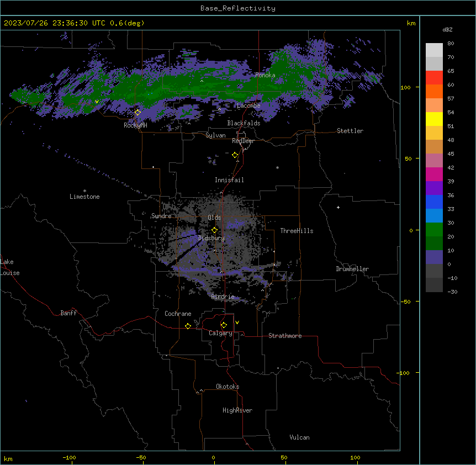This screenshot has height=465, width=476.
Task: Click the 0 tick on the right axis
Action: [411, 230]
